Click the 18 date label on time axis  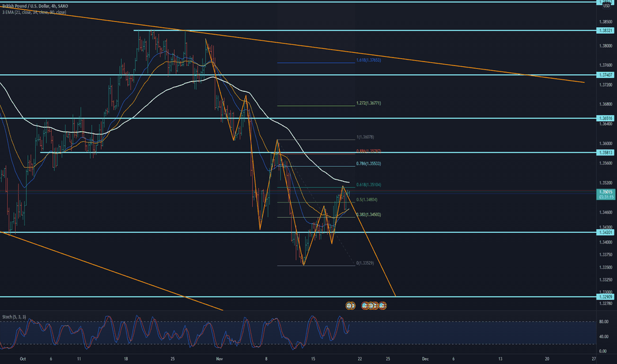[126, 359]
